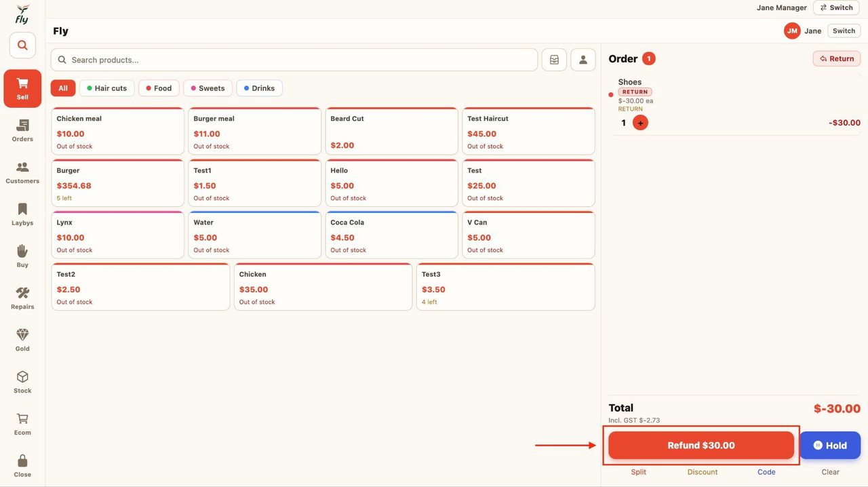
Task: Click the Shoes order line item
Action: pyautogui.click(x=735, y=104)
